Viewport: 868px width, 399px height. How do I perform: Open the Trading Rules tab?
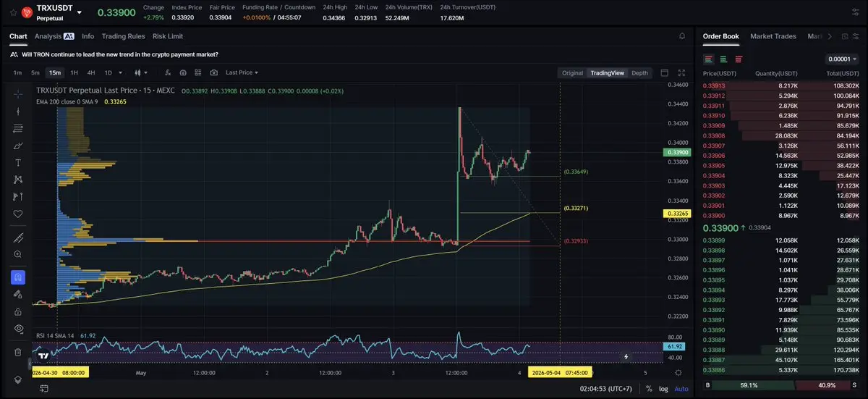click(123, 36)
